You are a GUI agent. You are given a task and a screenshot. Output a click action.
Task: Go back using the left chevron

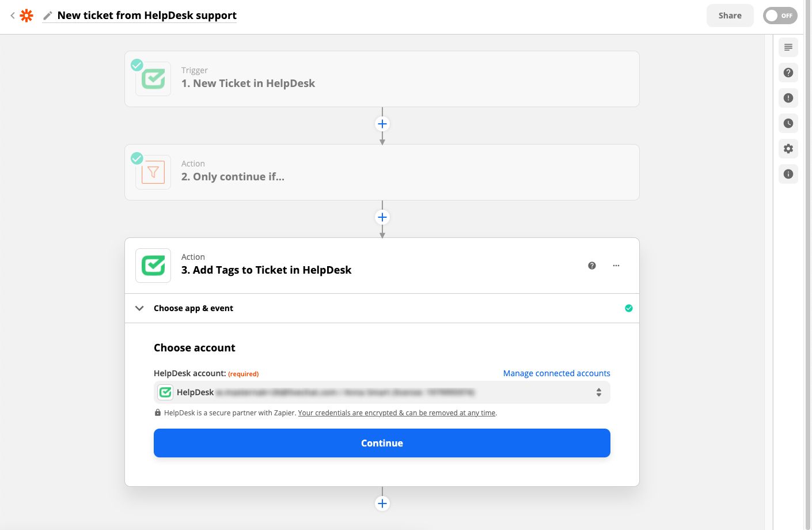(x=12, y=16)
